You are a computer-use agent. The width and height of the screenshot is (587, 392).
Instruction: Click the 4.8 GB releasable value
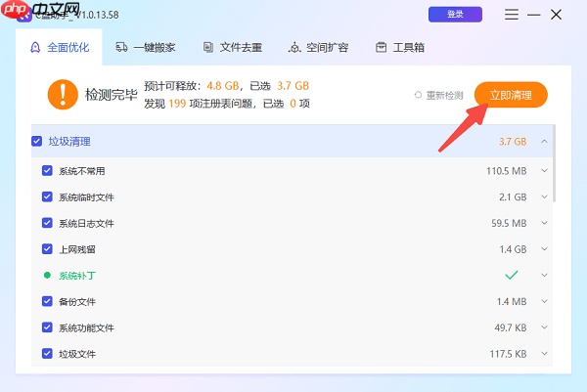223,86
